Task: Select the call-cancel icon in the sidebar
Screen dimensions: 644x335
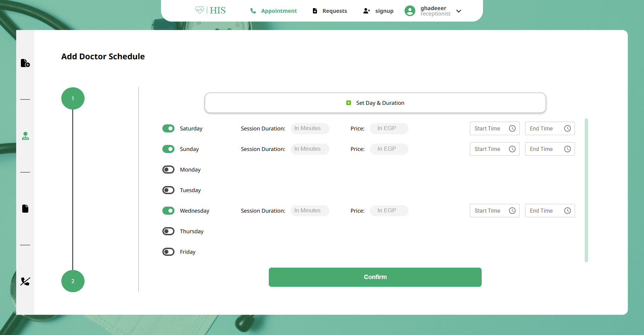Action: 25,281
